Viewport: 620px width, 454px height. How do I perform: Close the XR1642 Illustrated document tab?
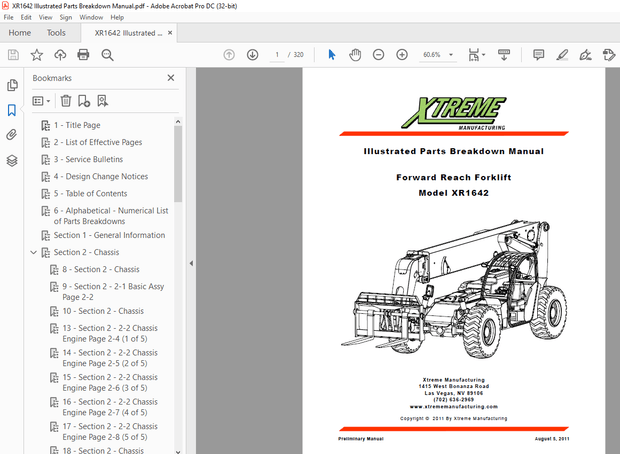[x=170, y=33]
